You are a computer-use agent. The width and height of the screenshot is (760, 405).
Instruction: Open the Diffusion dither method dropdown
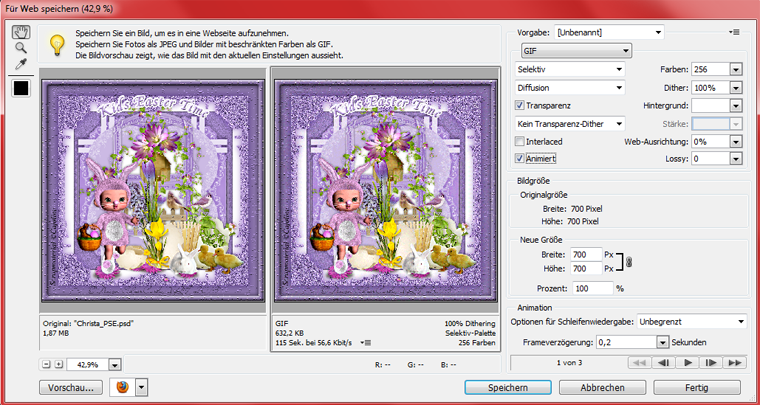(x=570, y=88)
